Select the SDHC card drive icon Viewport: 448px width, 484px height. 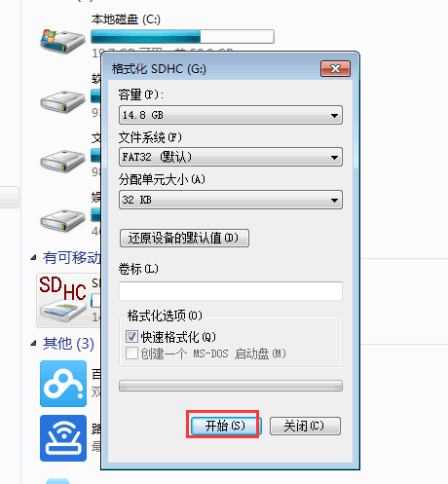click(x=62, y=299)
